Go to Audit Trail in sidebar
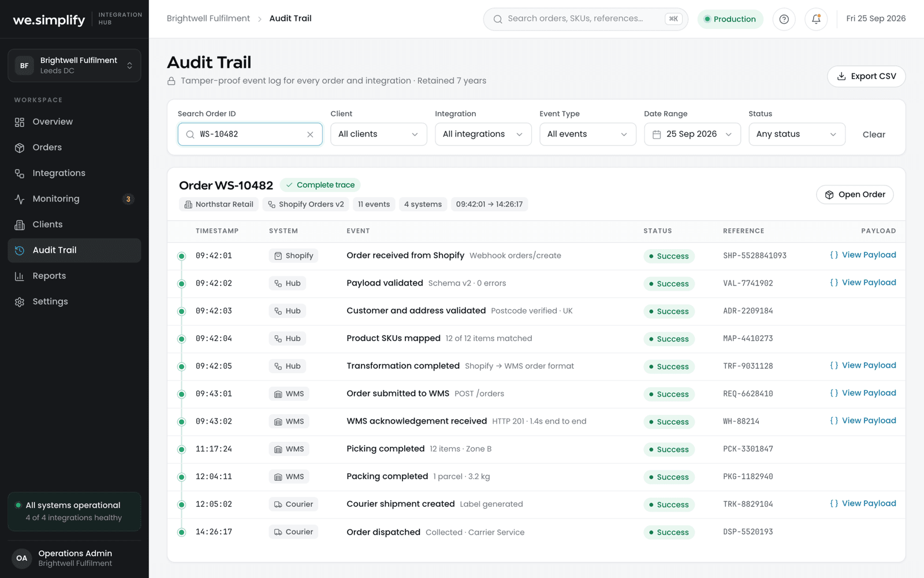 click(74, 250)
